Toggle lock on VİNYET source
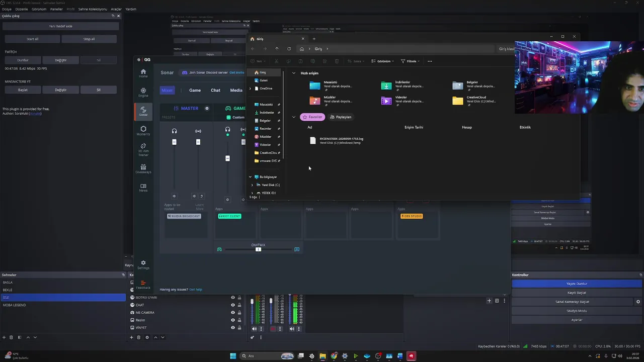The image size is (644, 362). (x=239, y=328)
